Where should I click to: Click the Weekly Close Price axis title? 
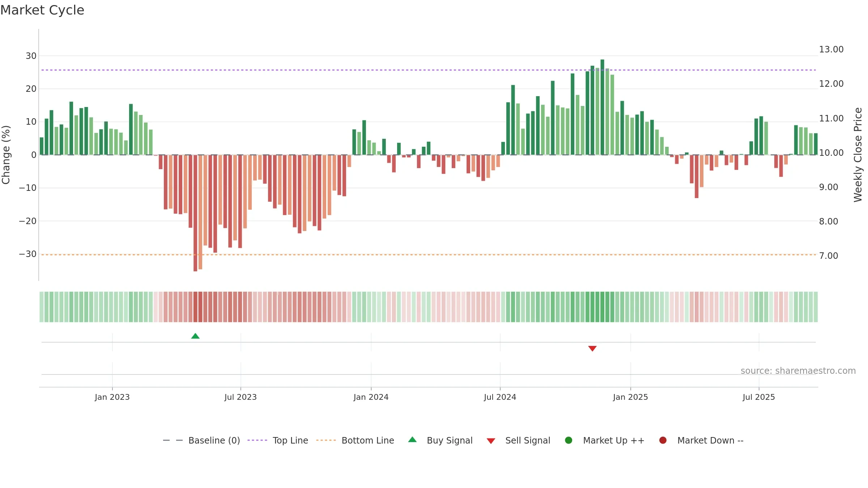coord(858,155)
